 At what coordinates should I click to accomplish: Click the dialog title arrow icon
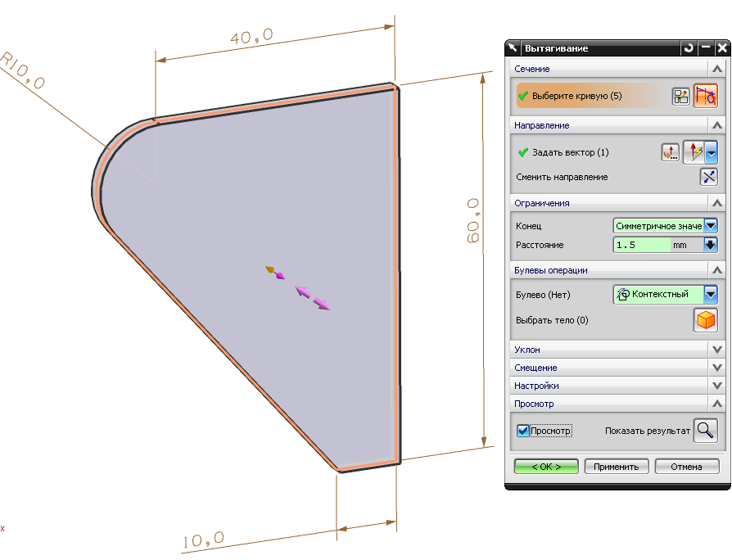tap(513, 48)
